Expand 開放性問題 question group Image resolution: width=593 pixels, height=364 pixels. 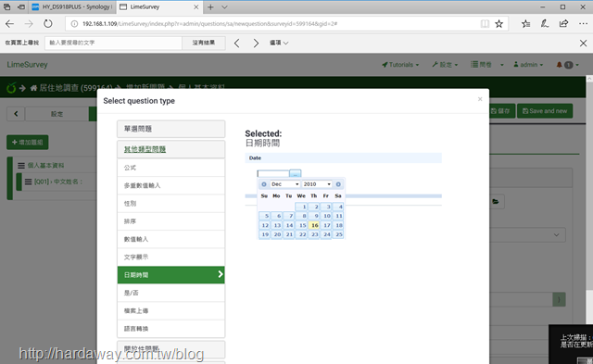(170, 349)
